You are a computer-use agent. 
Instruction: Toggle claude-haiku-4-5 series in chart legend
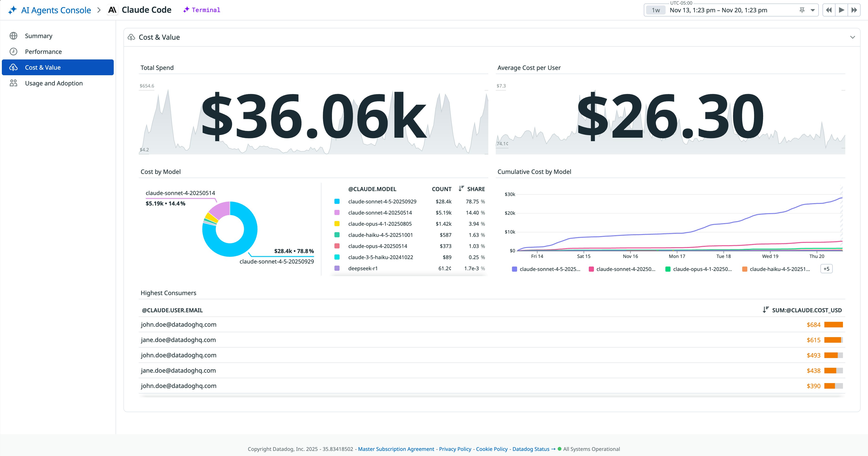779,269
